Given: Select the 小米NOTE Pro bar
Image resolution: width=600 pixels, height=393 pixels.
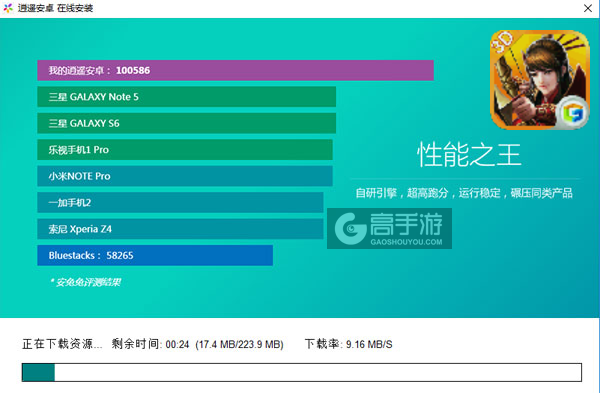Looking at the screenshot, I should [x=185, y=176].
